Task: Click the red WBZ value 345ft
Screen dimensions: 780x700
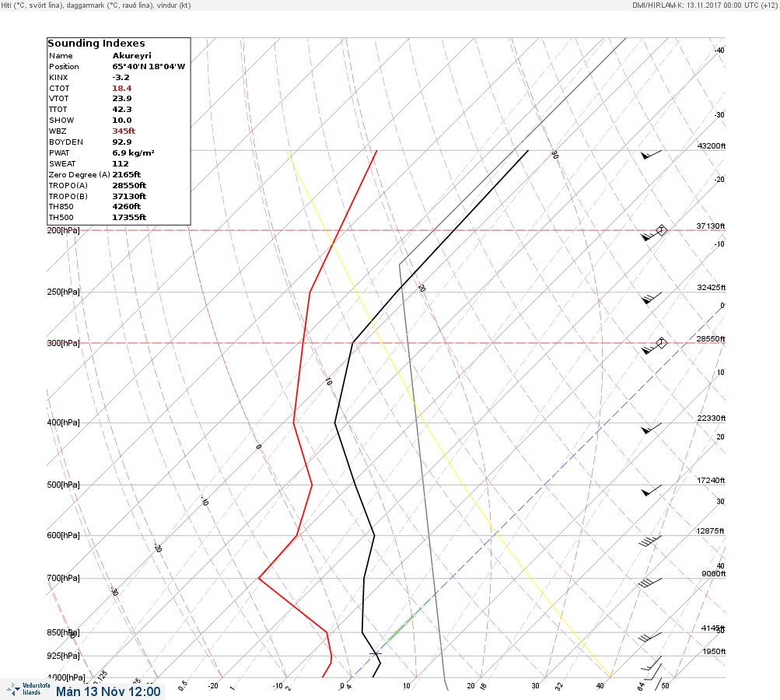Action: pos(124,131)
